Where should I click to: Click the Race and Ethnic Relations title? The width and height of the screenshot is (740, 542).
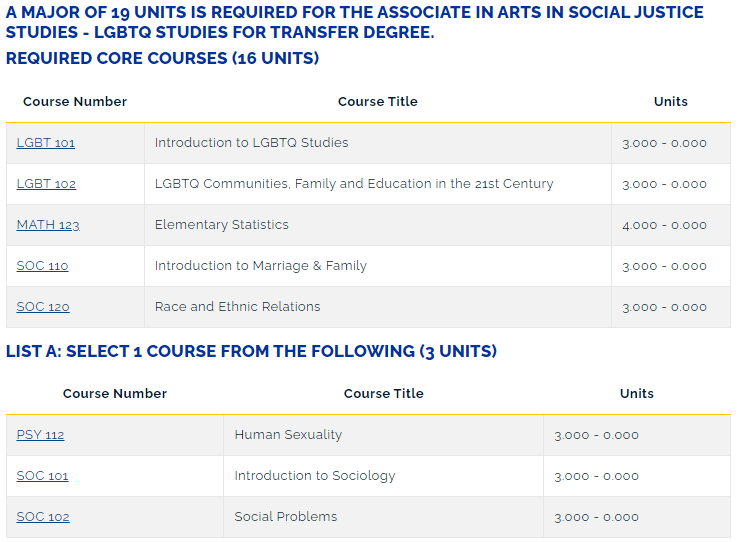pyautogui.click(x=238, y=307)
